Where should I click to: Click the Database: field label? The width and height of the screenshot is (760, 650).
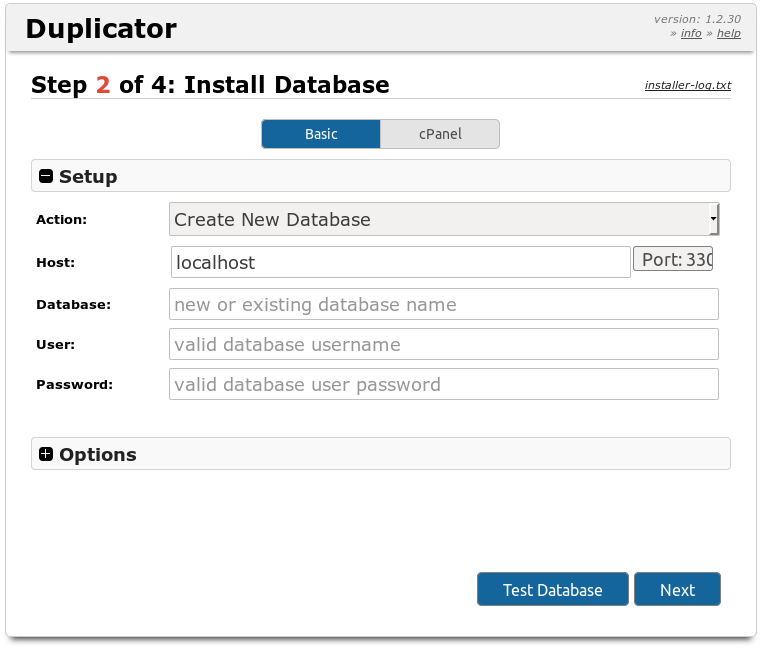73,304
